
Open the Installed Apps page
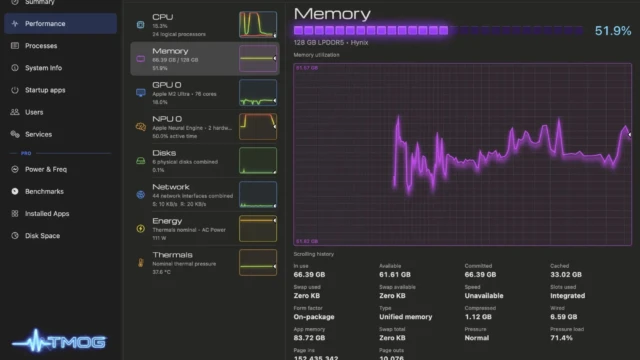[60, 213]
